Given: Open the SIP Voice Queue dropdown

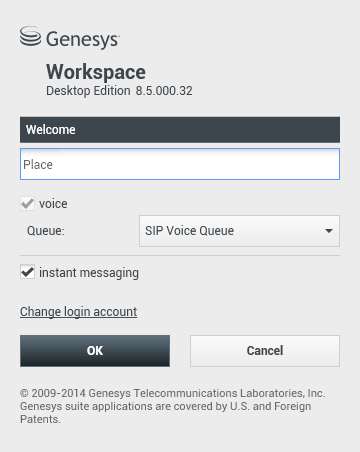Looking at the screenshot, I should [239, 231].
